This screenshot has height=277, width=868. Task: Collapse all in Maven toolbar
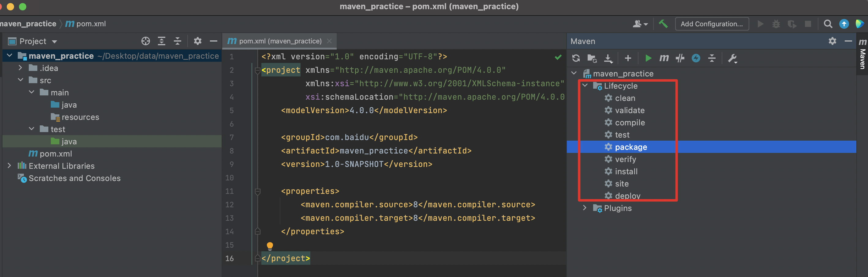[712, 58]
